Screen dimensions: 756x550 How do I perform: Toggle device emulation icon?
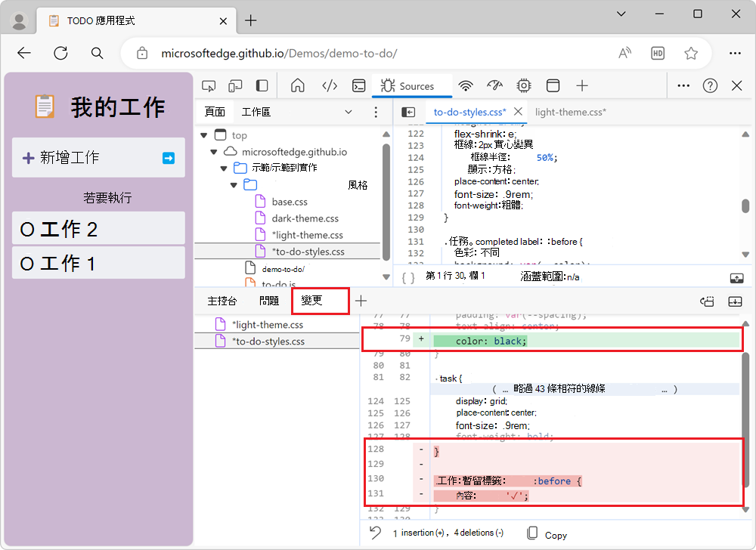coord(235,86)
